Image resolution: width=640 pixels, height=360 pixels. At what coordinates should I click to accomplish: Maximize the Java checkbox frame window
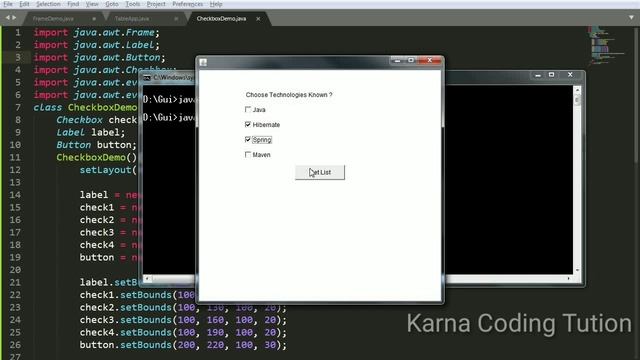click(x=411, y=60)
